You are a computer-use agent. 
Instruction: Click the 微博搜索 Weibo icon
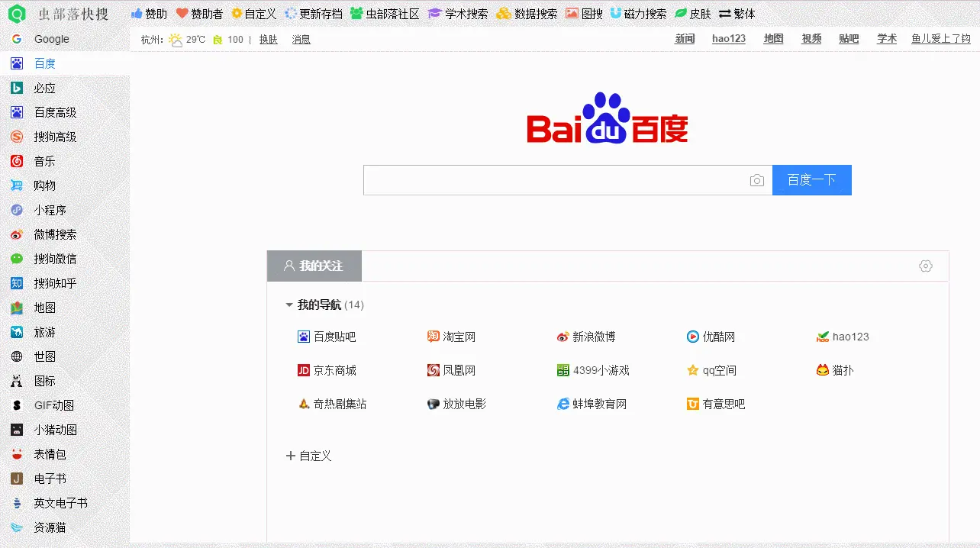(17, 234)
